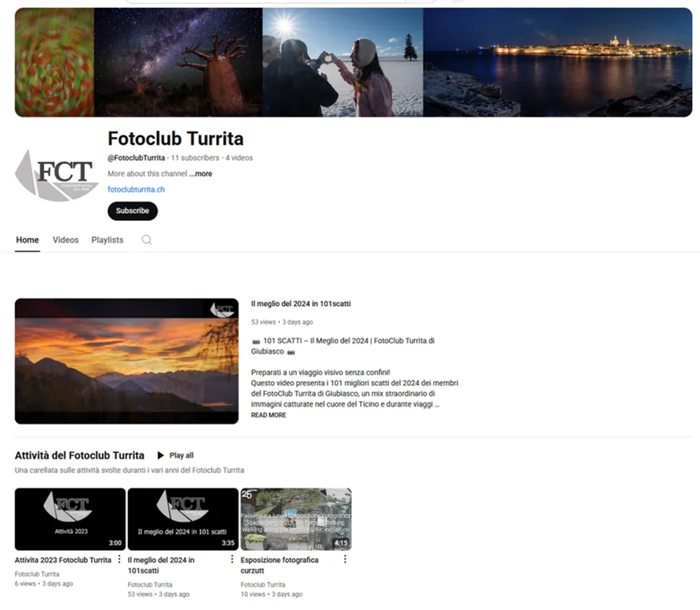The image size is (700, 610).
Task: Click the FCT channel avatar logo
Action: [x=57, y=176]
